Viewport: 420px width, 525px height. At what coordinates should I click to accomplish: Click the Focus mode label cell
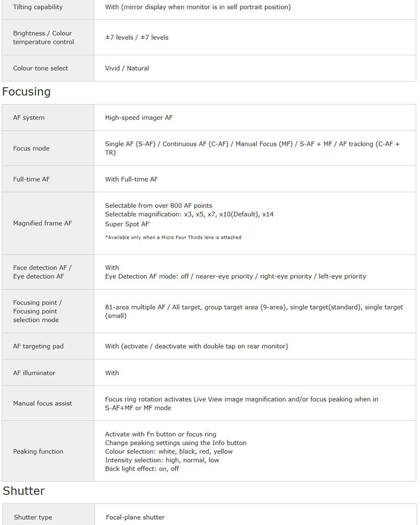point(31,149)
